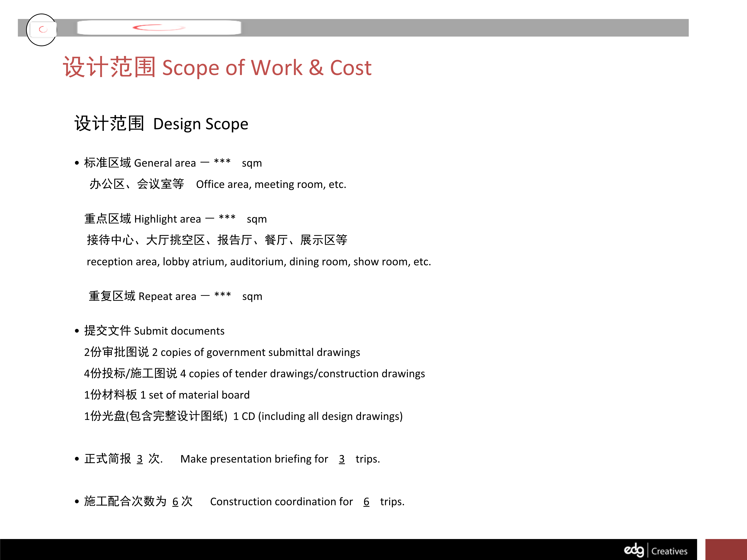This screenshot has width=747, height=560.
Task: Click '1 CD (including all design drawings)'
Action: [318, 416]
